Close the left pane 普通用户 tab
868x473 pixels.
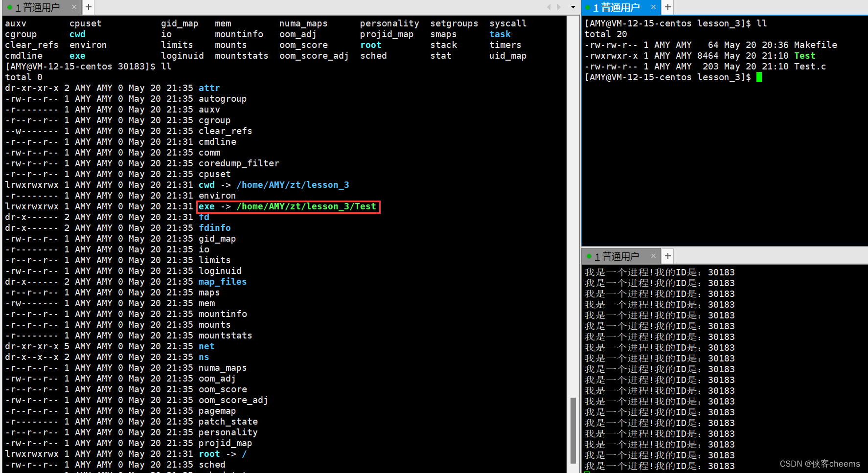pos(74,7)
